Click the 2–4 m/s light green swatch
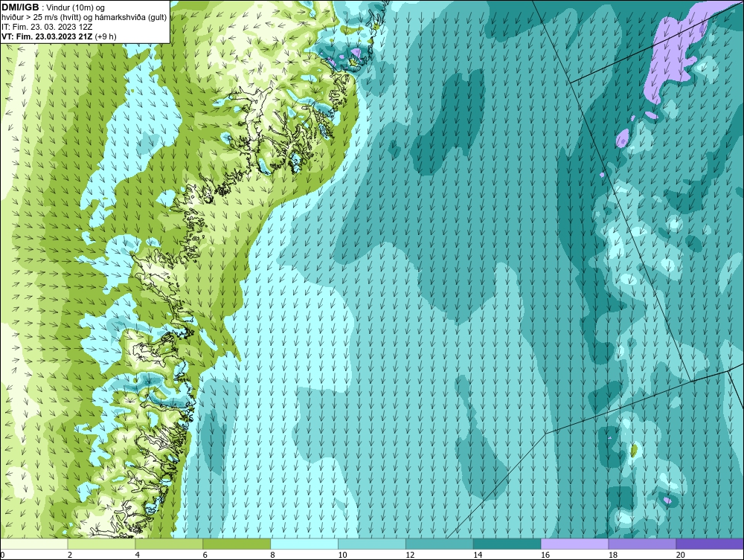This screenshot has width=744, height=560. click(101, 544)
